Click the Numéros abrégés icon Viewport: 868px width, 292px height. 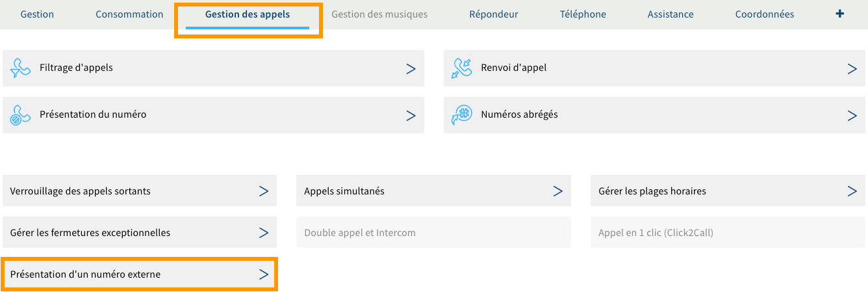[462, 115]
